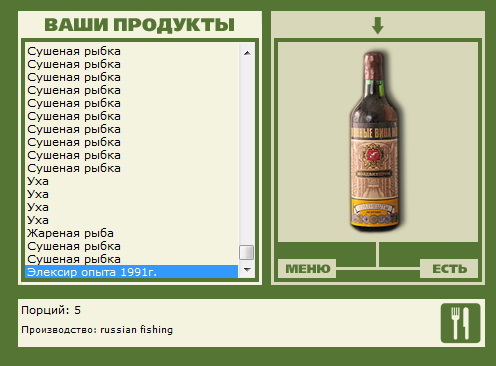Click the ЕСТЬ button
This screenshot has height=366, width=496.
coord(449,268)
